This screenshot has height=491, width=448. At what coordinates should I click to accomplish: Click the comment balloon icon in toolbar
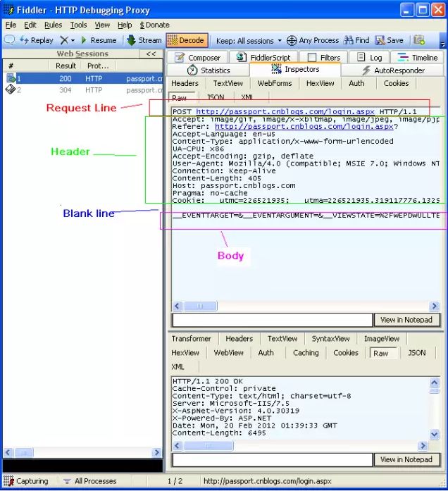9,40
